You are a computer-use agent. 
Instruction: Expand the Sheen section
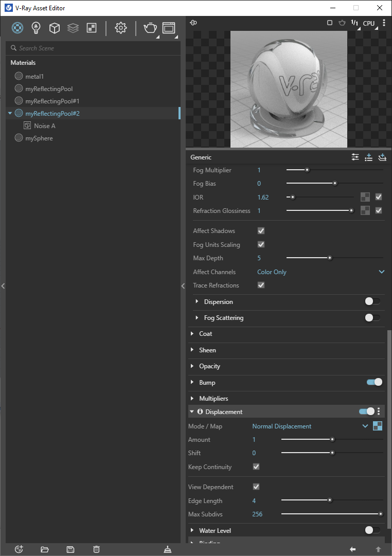[192, 350]
